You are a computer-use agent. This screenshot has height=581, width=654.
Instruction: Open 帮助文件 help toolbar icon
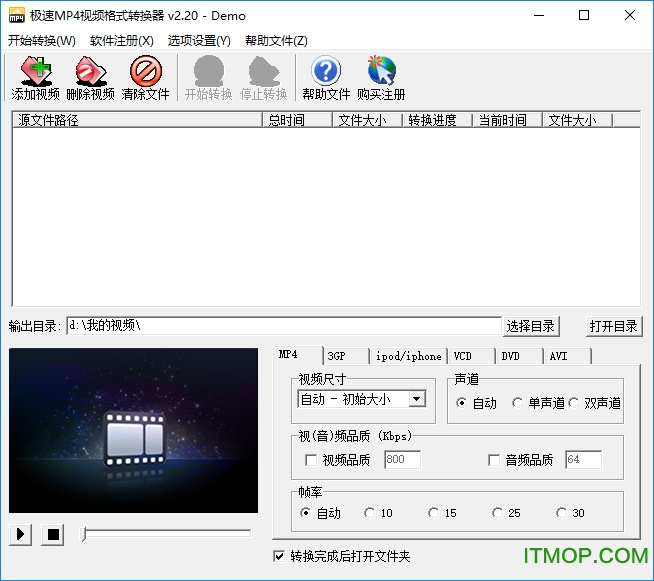click(326, 71)
